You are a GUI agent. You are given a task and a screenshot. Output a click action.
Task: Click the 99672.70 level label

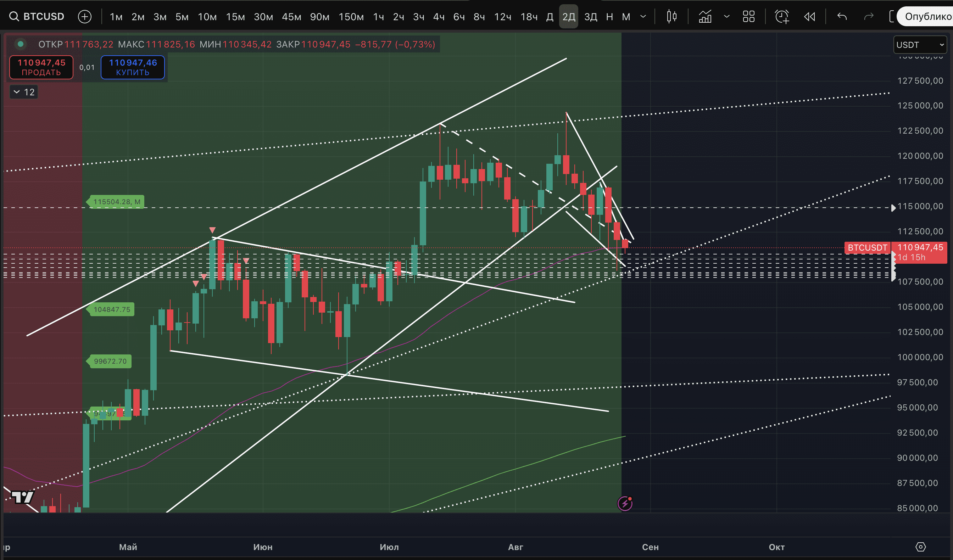109,361
